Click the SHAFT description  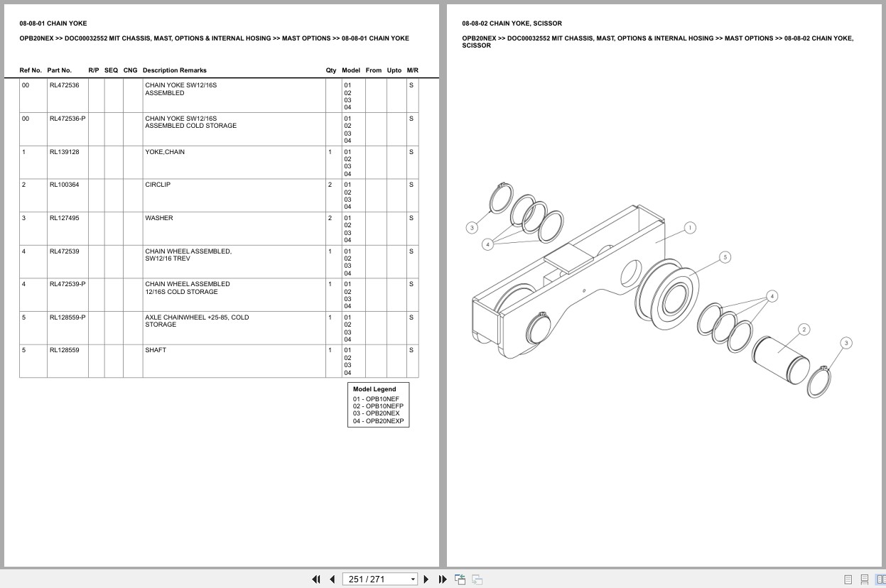pos(156,350)
